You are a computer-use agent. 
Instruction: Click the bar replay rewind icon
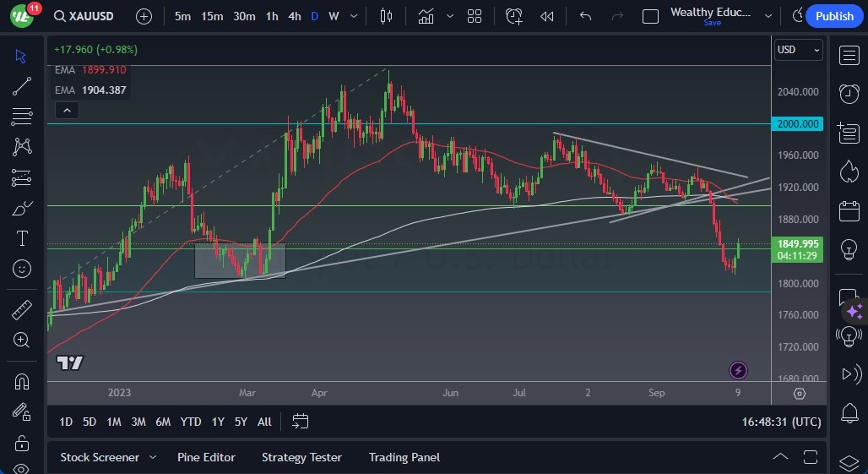tap(547, 16)
